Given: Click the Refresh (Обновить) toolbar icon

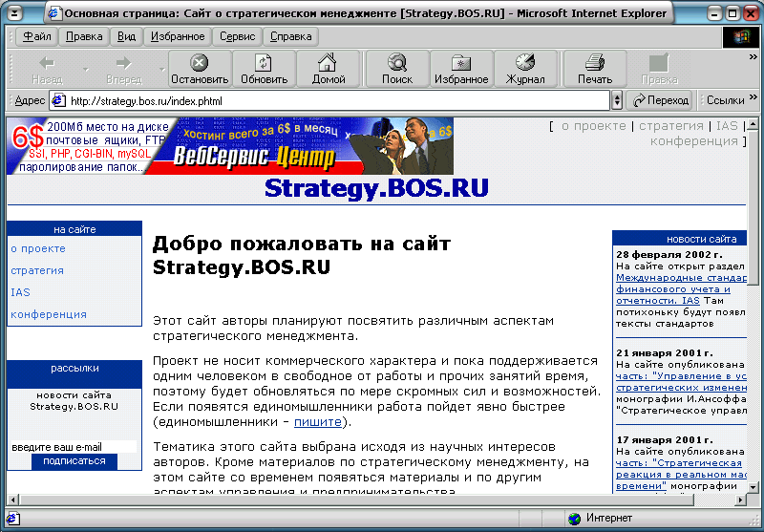Looking at the screenshot, I should (264, 69).
